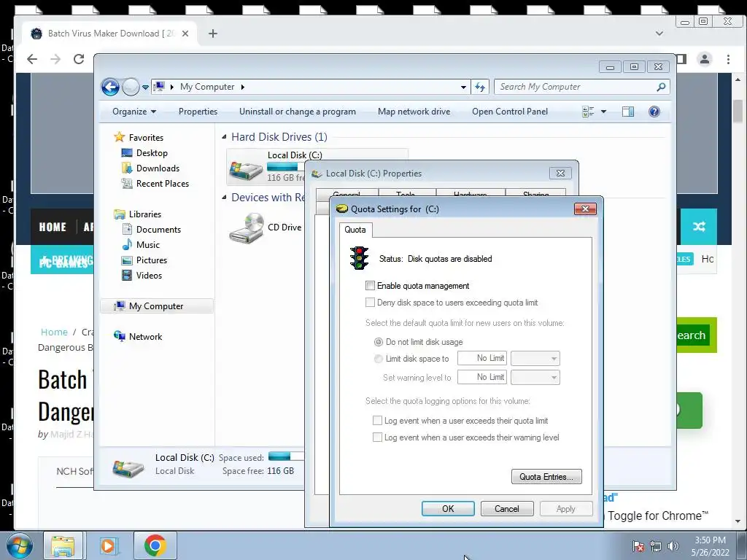The image size is (747, 560).
Task: Open Recent Places in Favorites
Action: (155, 183)
